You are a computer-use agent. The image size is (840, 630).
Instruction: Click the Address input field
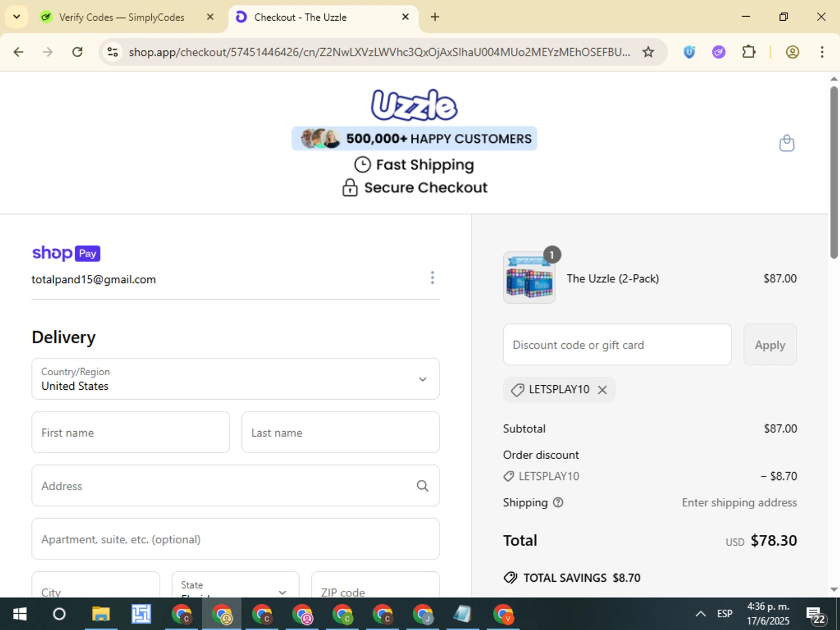pyautogui.click(x=236, y=486)
